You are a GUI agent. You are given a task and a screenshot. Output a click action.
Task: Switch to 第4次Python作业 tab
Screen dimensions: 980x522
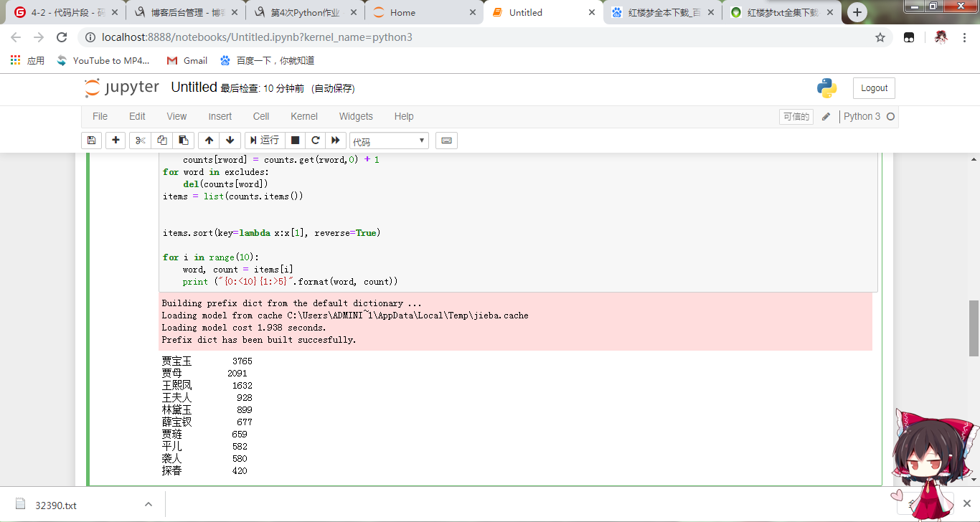point(304,12)
